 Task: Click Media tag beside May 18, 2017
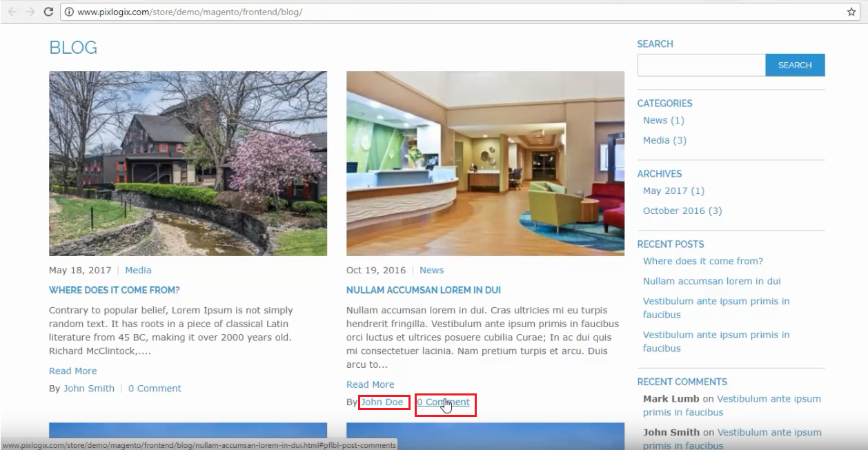point(138,270)
